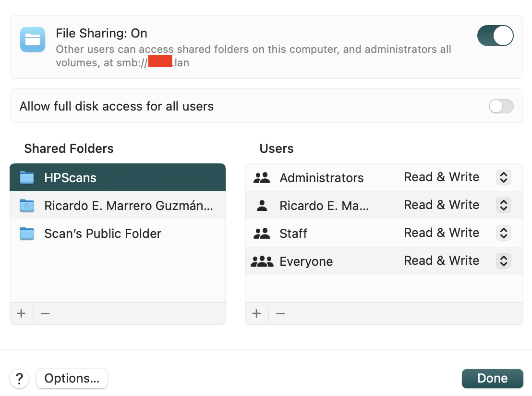The image size is (532, 396).
Task: Click the Everyone group icon
Action: click(x=262, y=261)
